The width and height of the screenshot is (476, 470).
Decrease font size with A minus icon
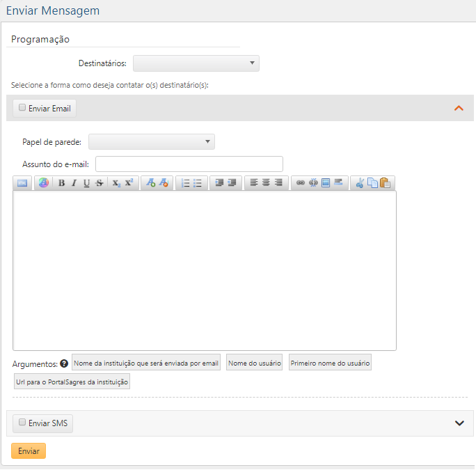pos(164,182)
